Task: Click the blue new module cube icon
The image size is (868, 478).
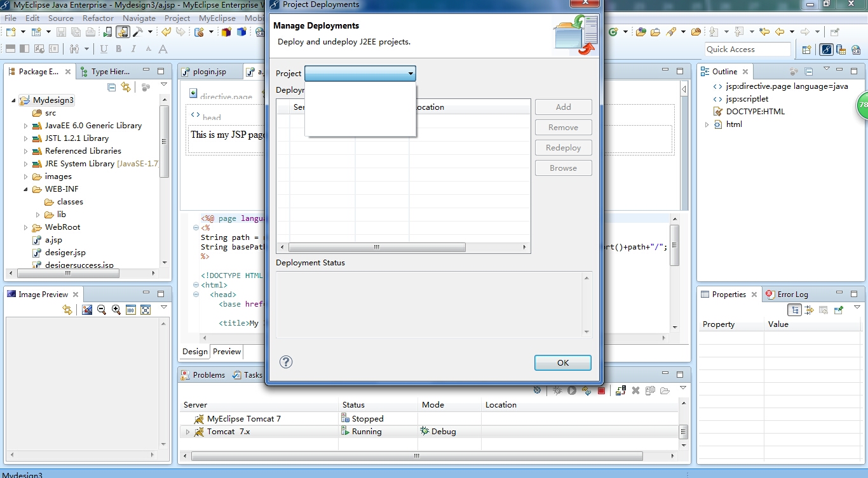Action: click(x=241, y=32)
